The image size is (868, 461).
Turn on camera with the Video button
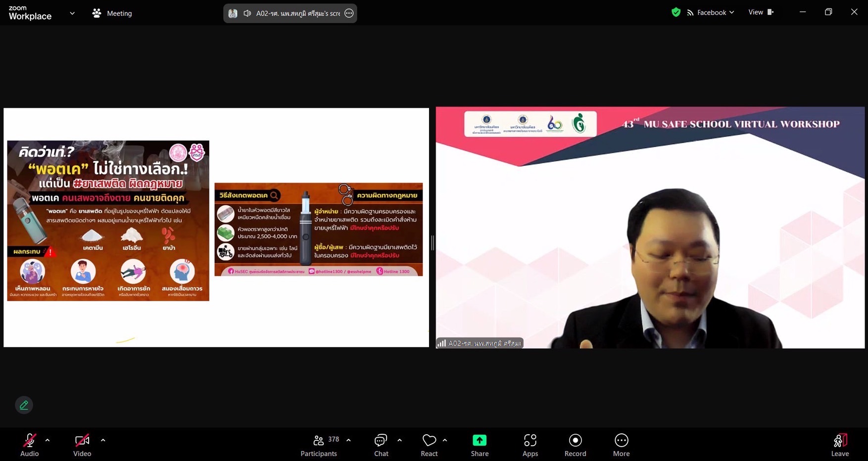coord(82,445)
